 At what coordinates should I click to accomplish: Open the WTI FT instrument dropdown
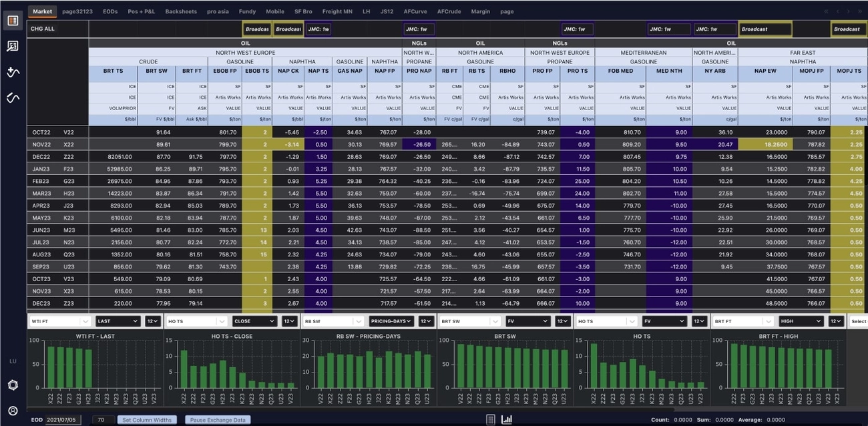pos(60,321)
